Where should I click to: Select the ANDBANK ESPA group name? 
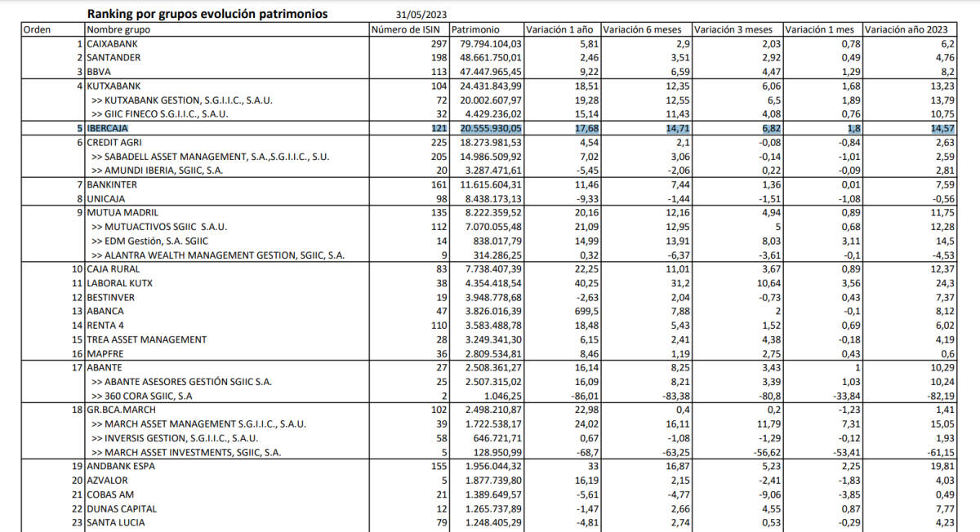coord(122,467)
